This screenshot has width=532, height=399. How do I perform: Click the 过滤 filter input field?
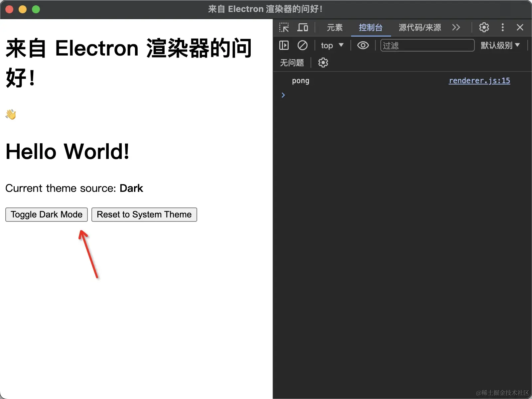[427, 45]
